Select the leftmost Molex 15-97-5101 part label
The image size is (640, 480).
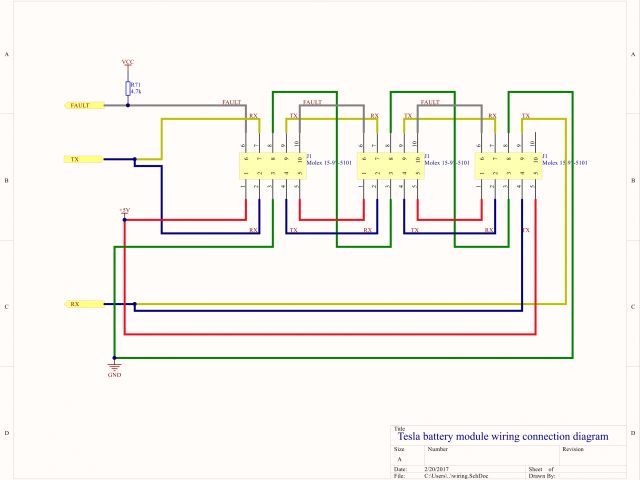[x=328, y=162]
